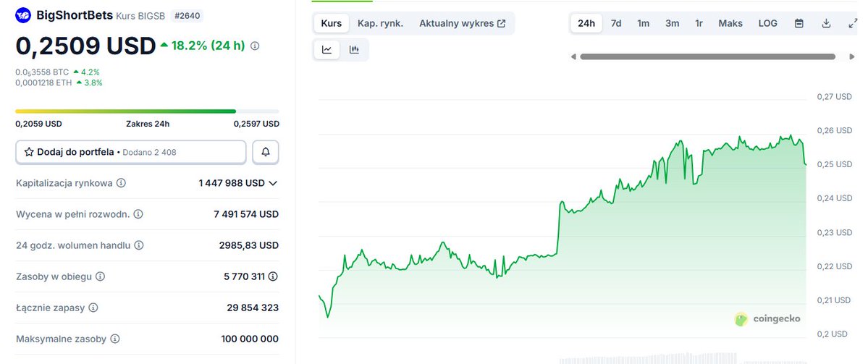The height and width of the screenshot is (364, 868).
Task: Toggle LOG scale on chart
Action: (768, 23)
